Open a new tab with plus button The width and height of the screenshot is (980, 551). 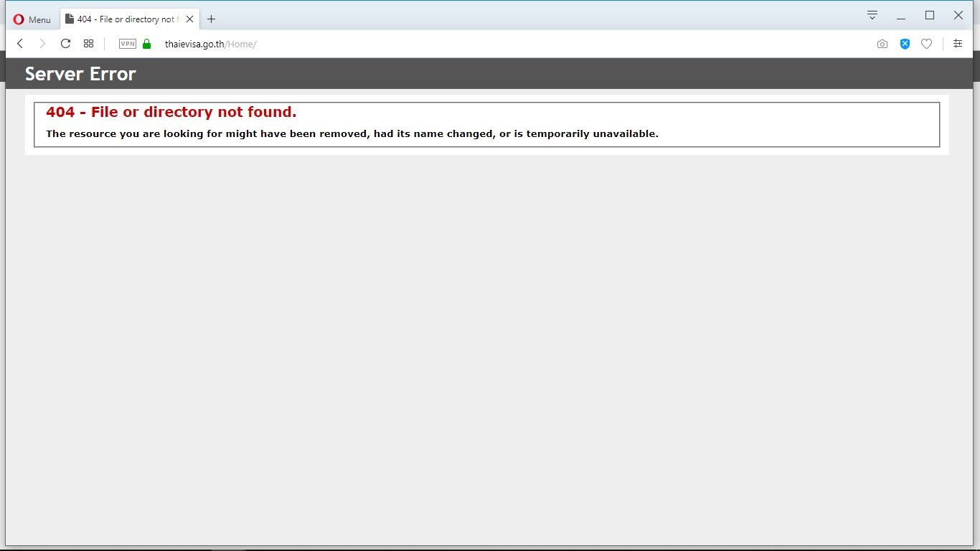(211, 19)
